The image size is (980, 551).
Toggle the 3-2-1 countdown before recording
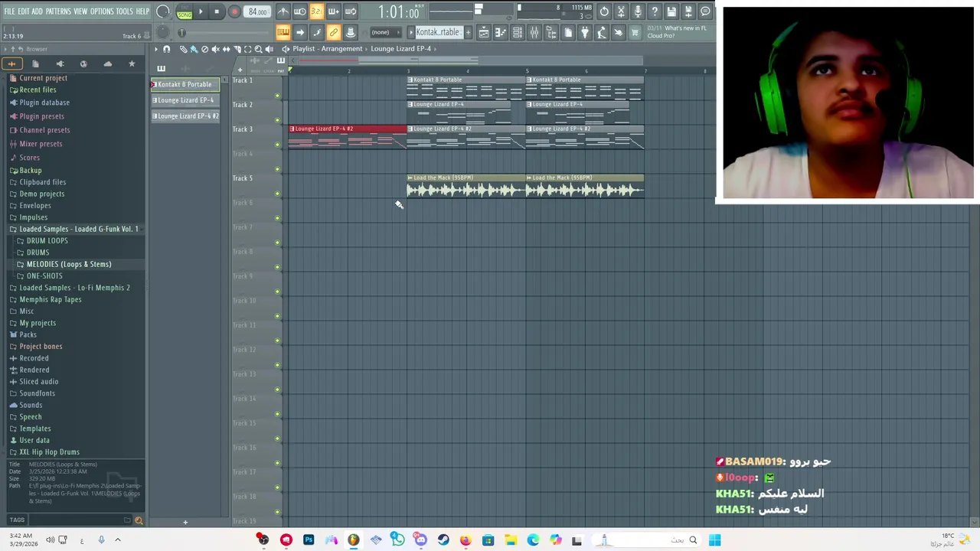pyautogui.click(x=316, y=11)
